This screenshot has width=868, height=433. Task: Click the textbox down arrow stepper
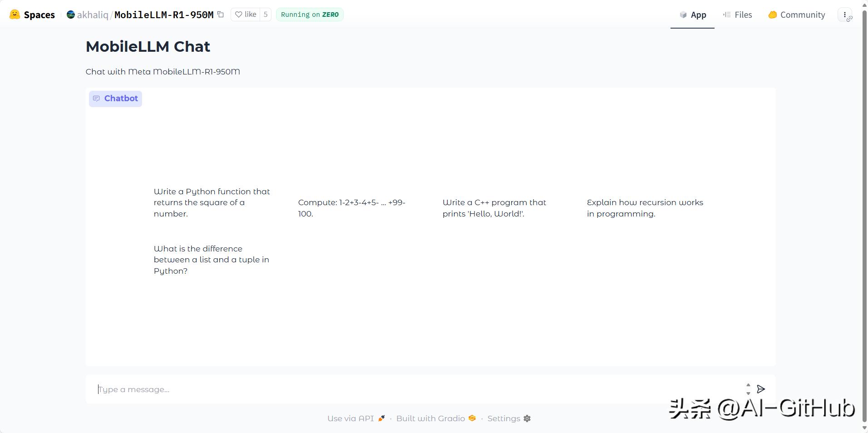(749, 393)
